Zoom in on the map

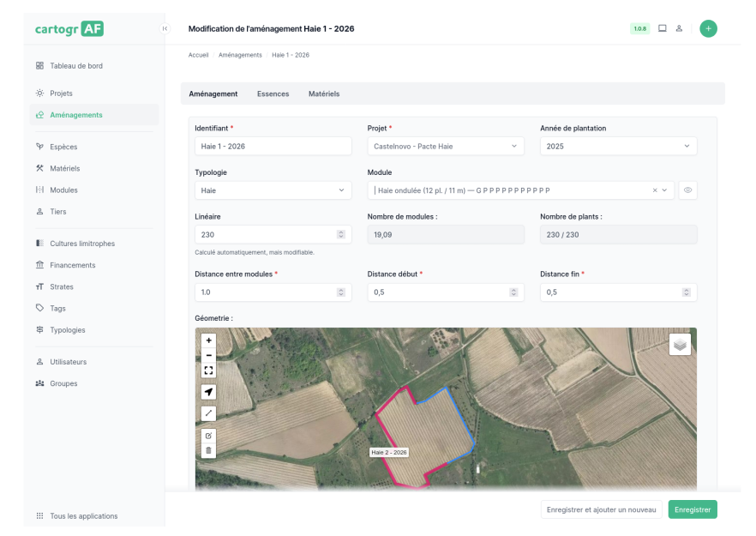pyautogui.click(x=209, y=340)
